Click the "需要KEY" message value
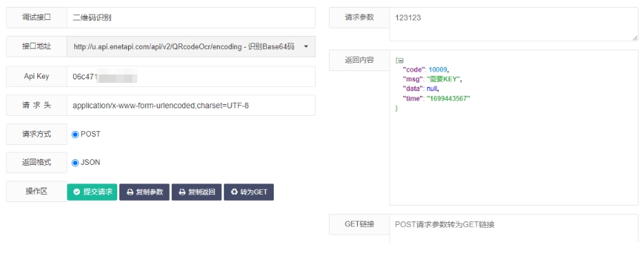 [443, 79]
